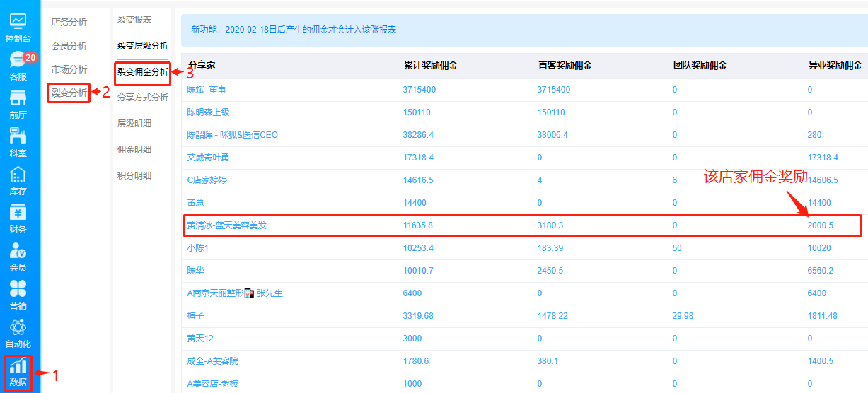The height and width of the screenshot is (393, 868).
Task: Click direct commission value 183.39
Action: point(550,248)
